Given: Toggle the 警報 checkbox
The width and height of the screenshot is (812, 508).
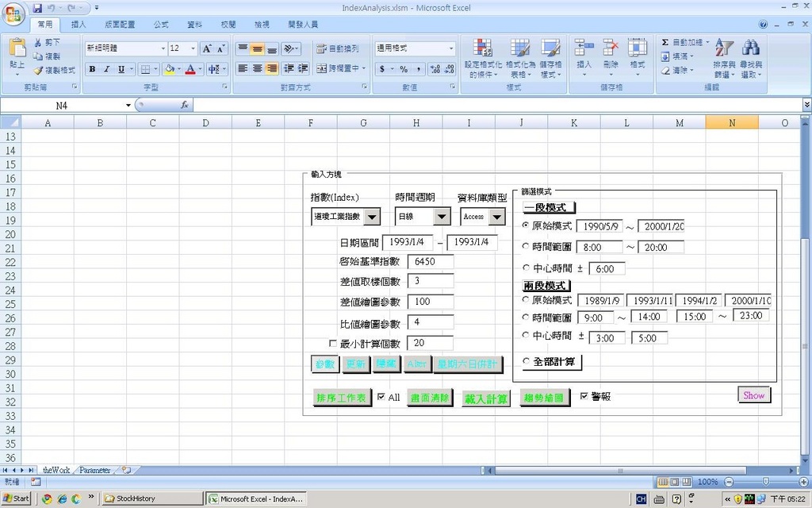Looking at the screenshot, I should [x=584, y=396].
